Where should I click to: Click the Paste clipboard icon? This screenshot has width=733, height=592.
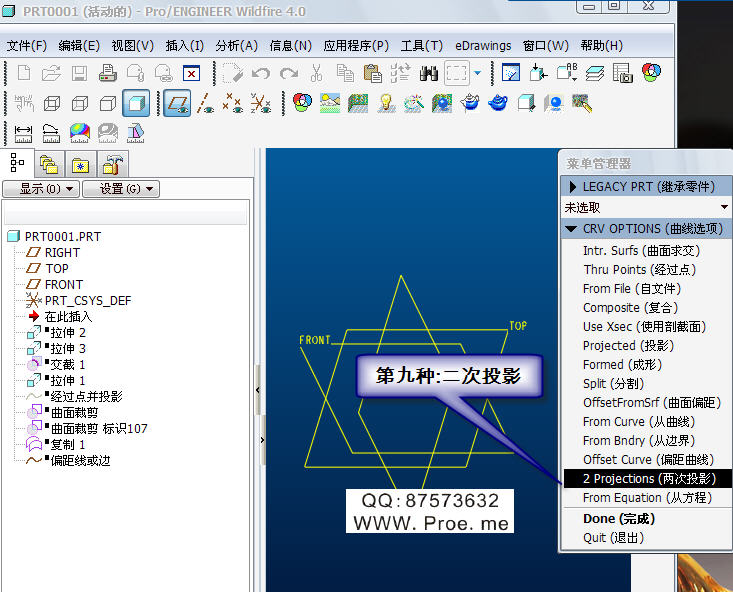pyautogui.click(x=373, y=73)
